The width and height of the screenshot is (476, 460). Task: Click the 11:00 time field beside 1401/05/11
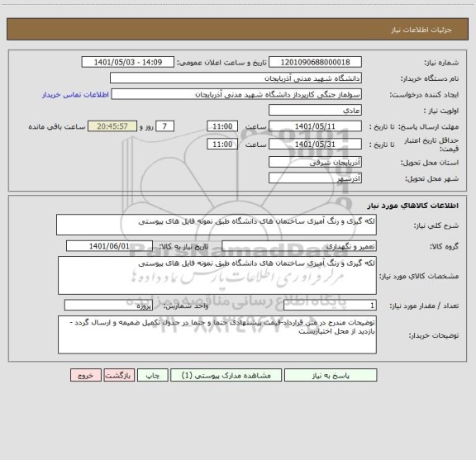click(222, 126)
